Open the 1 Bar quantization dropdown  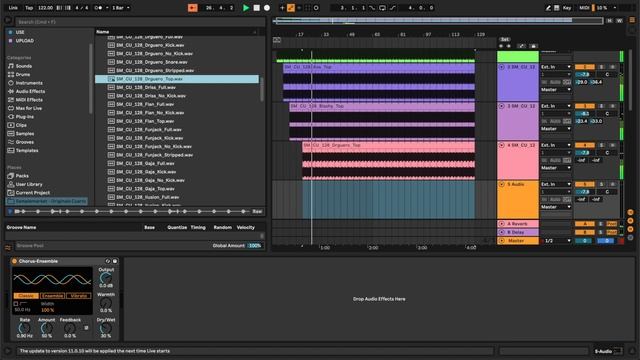121,8
